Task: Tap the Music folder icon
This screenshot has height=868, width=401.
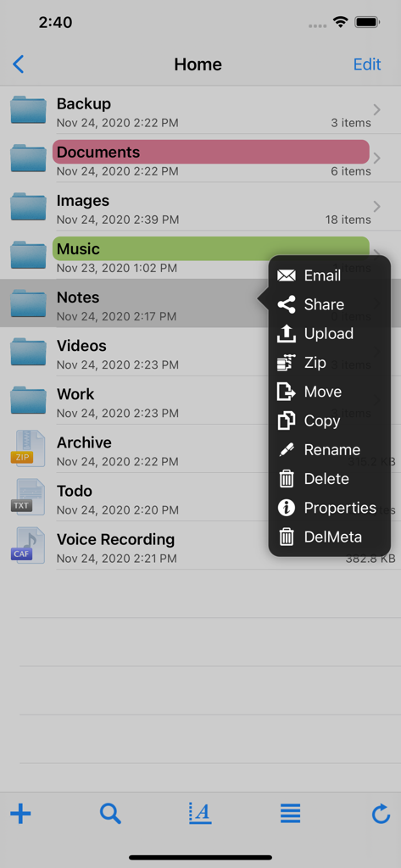Action: tap(28, 254)
